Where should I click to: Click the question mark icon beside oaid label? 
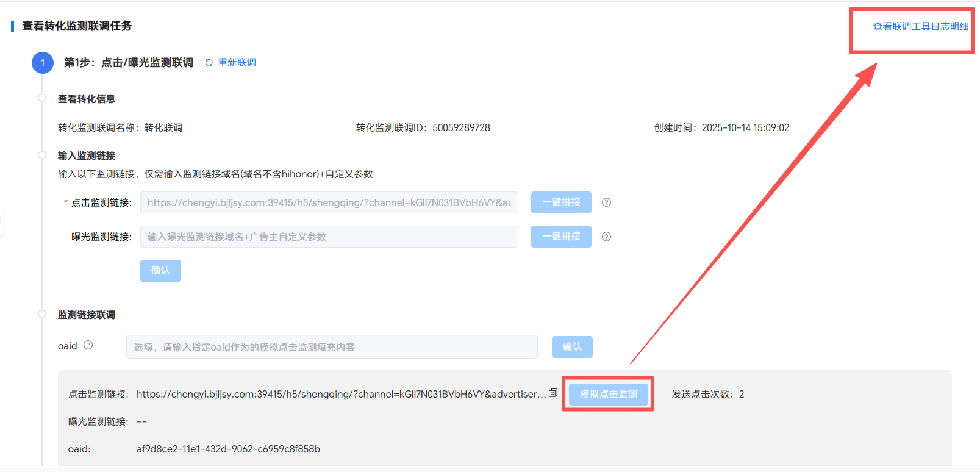coord(88,345)
